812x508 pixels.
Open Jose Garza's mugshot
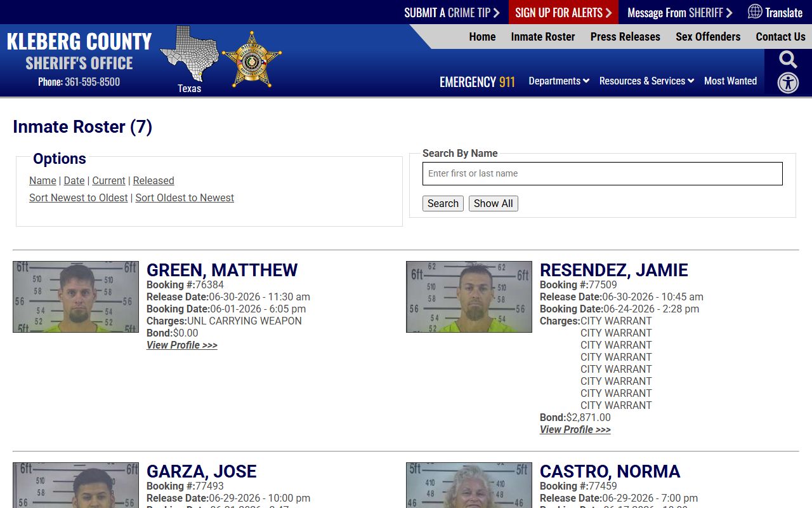click(75, 485)
